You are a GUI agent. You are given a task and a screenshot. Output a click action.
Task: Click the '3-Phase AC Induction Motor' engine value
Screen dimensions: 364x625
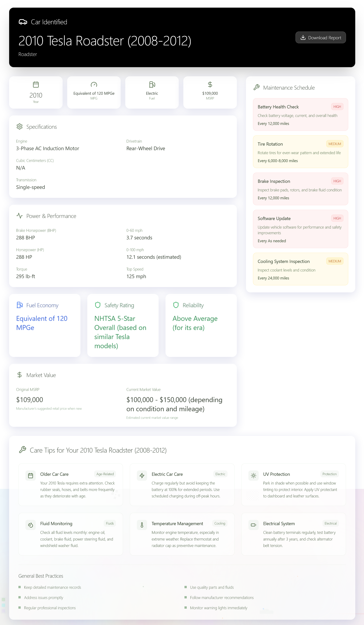click(48, 148)
